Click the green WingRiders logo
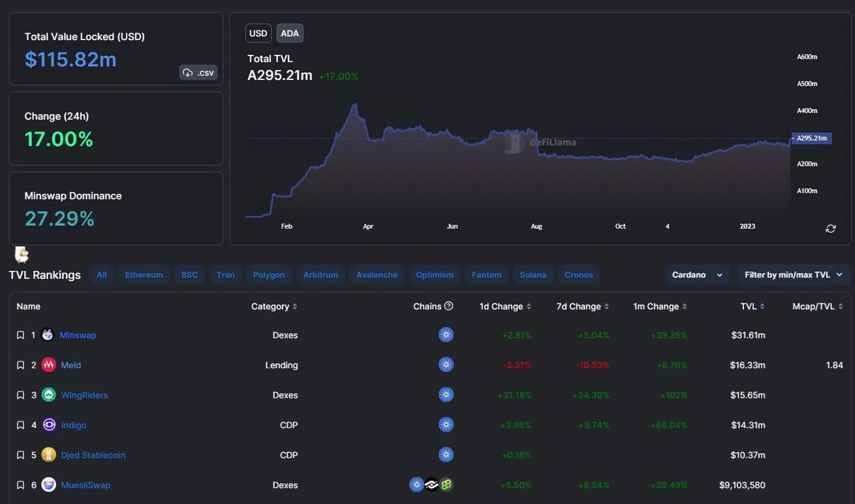Screen dimensions: 855x504 (48, 395)
